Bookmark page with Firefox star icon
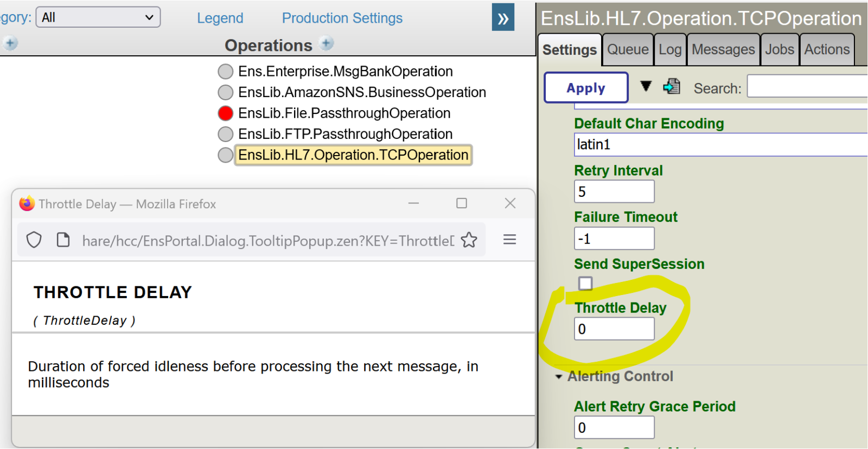The width and height of the screenshot is (868, 449). point(469,240)
